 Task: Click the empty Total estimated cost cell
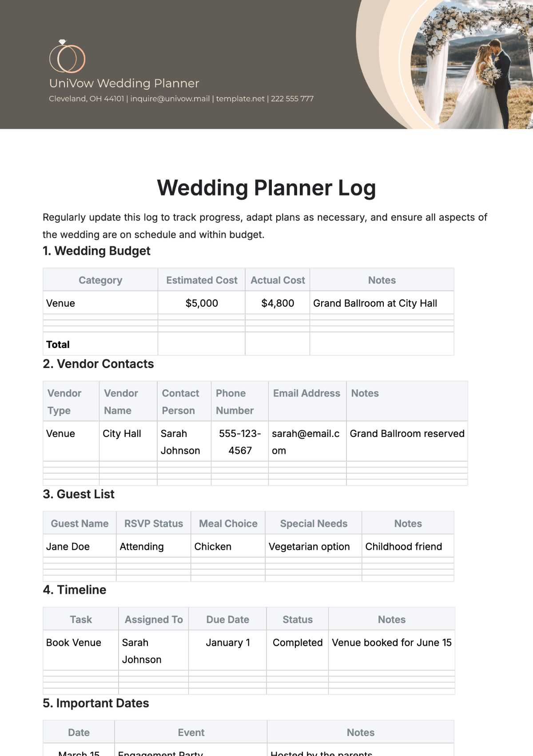point(202,344)
